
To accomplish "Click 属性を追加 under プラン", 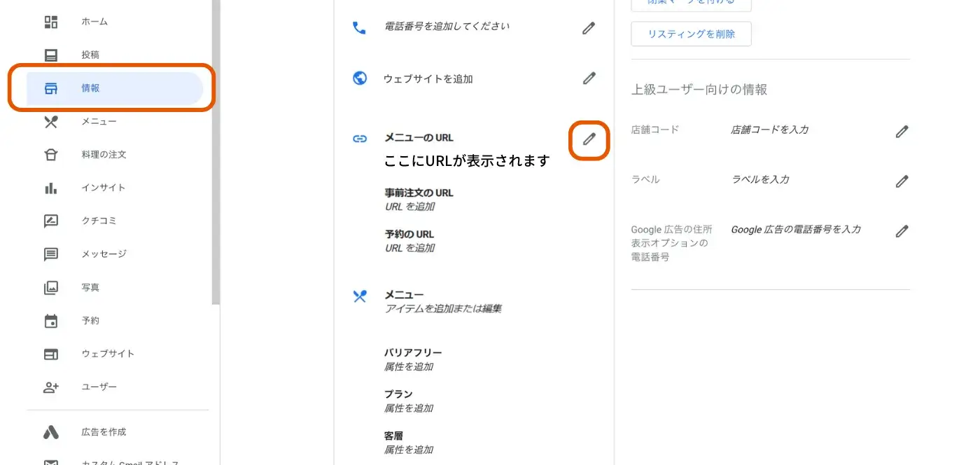I will pos(409,408).
